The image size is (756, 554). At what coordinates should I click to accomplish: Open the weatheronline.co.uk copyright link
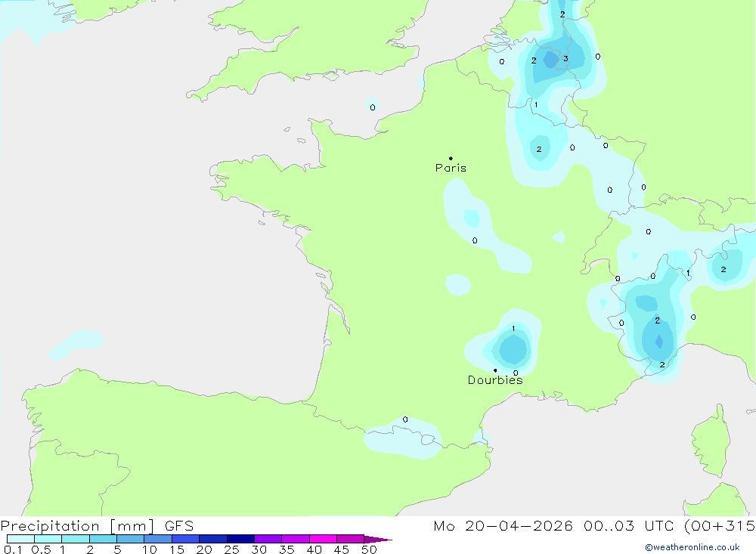coord(692,547)
